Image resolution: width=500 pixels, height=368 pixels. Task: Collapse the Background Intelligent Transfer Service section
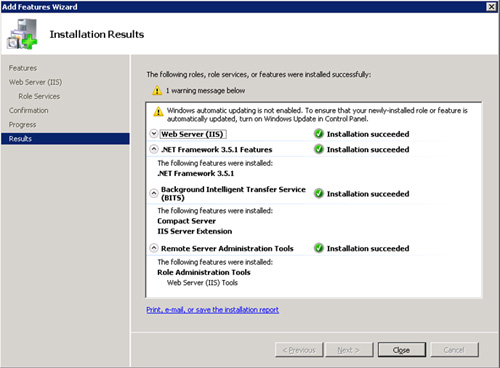point(154,193)
